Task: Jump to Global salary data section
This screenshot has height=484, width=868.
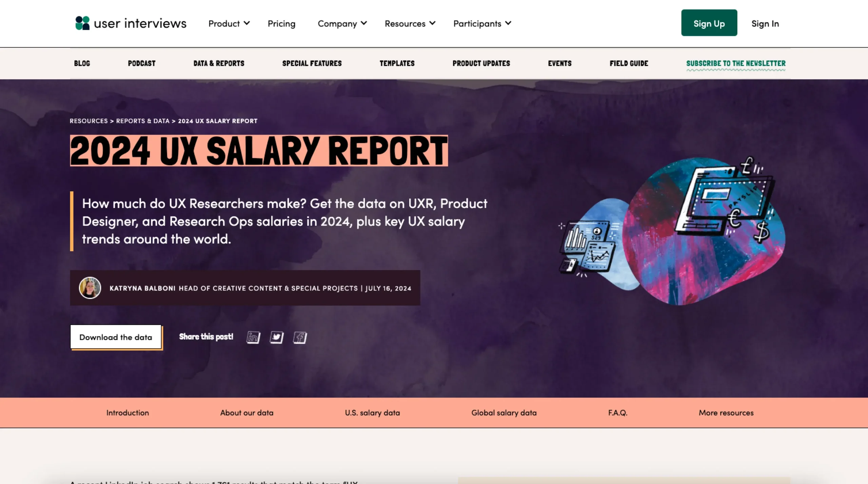Action: point(504,412)
